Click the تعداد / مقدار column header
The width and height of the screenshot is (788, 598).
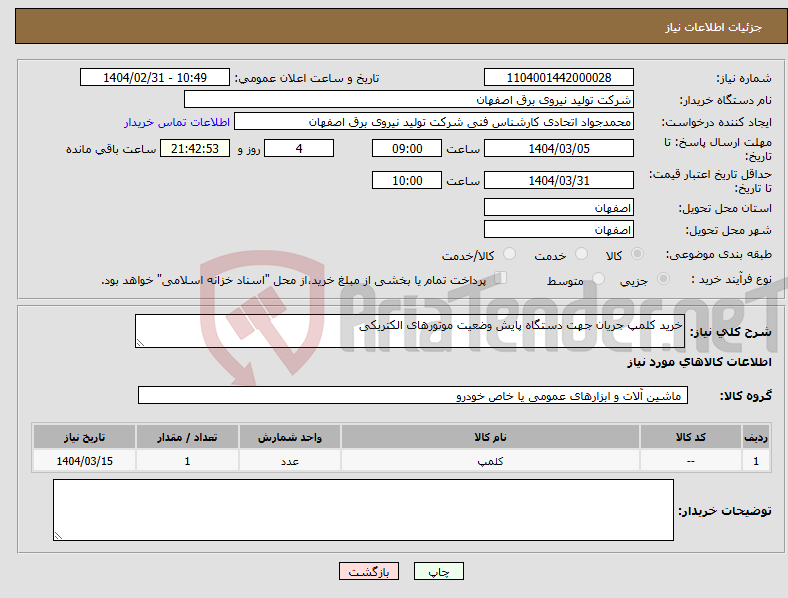[187, 437]
